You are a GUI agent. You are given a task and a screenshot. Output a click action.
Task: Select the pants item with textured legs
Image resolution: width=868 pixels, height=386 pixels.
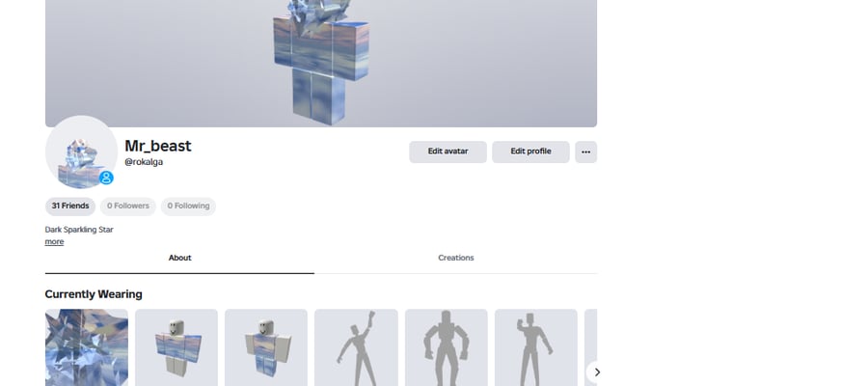pyautogui.click(x=266, y=347)
